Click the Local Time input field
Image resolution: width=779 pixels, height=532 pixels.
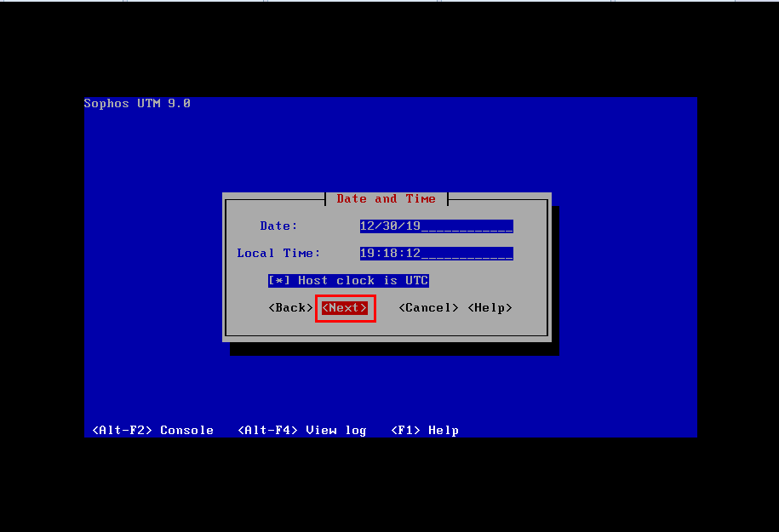(436, 254)
